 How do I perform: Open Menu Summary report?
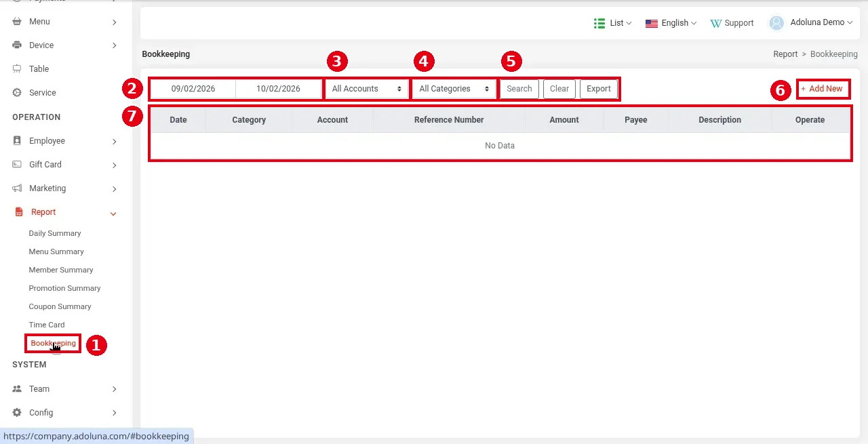click(x=56, y=251)
